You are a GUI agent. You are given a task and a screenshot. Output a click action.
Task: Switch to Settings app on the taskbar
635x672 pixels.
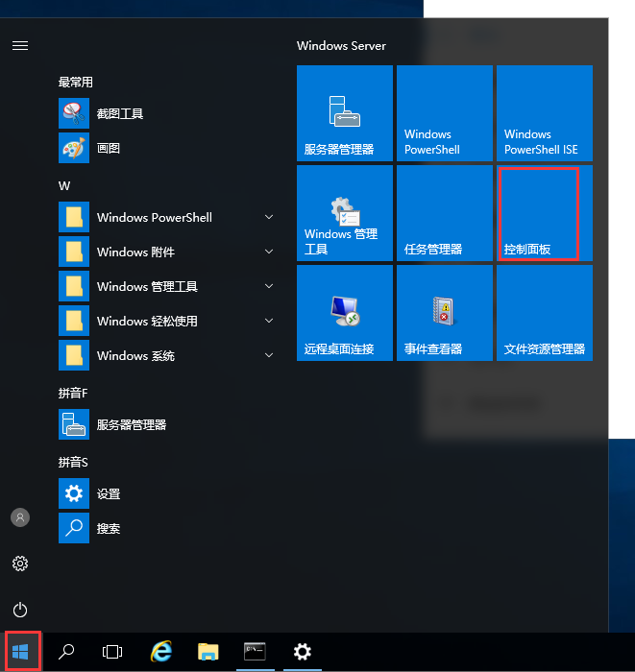[x=303, y=652]
